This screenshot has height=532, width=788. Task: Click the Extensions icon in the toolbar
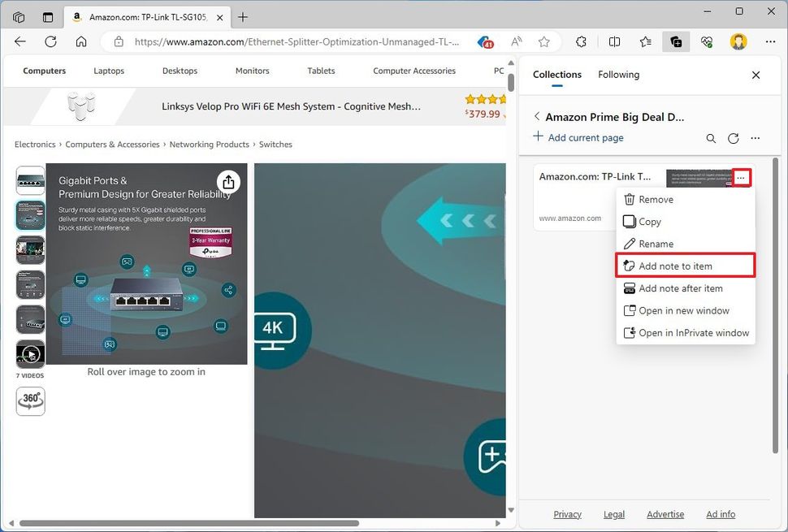pos(582,41)
